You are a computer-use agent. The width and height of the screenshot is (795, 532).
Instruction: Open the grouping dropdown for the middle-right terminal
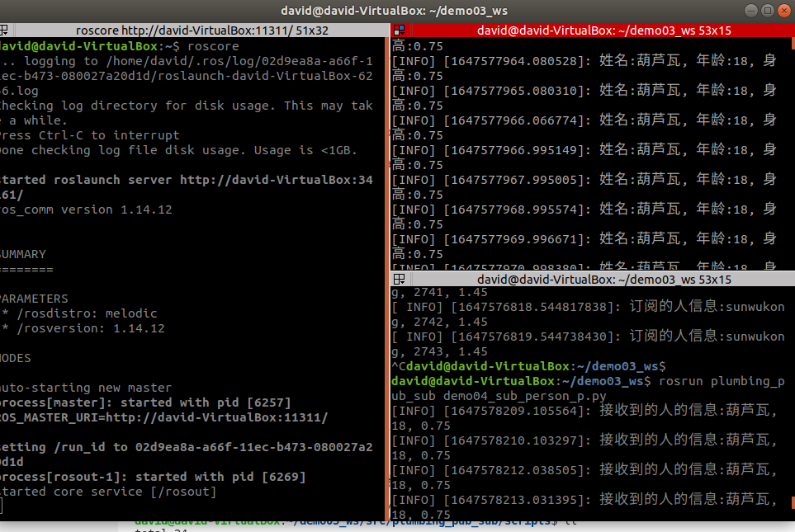coord(399,279)
